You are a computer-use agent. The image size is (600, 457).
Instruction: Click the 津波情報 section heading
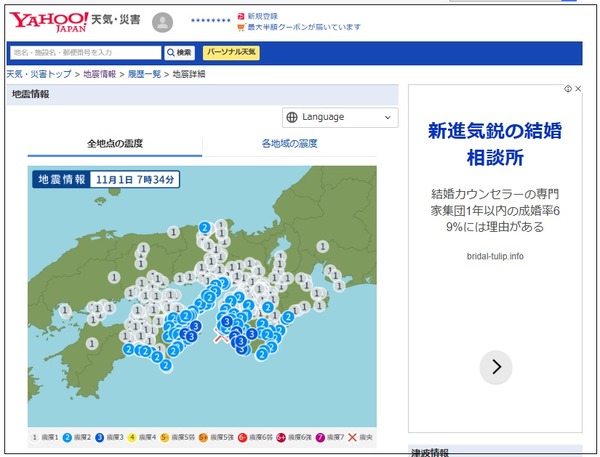click(x=429, y=452)
